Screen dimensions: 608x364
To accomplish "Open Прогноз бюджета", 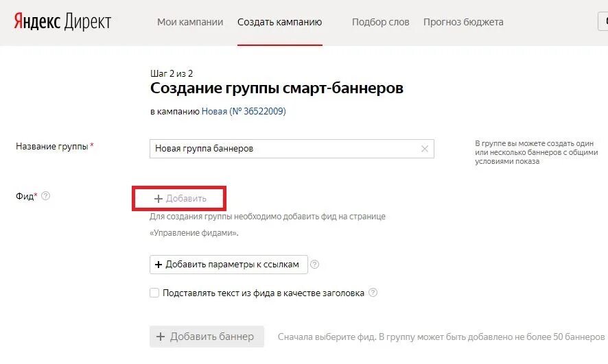I will tap(463, 22).
